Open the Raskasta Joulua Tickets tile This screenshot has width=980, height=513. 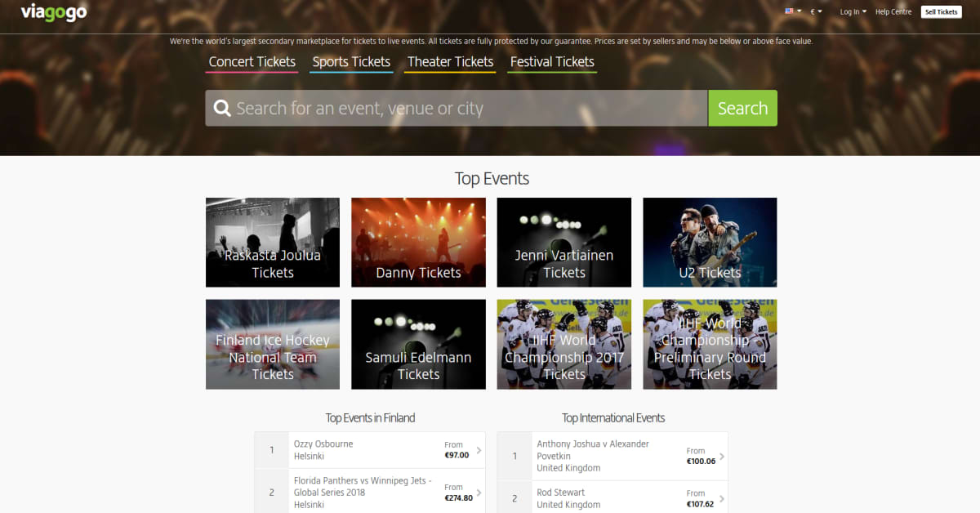[x=273, y=243]
